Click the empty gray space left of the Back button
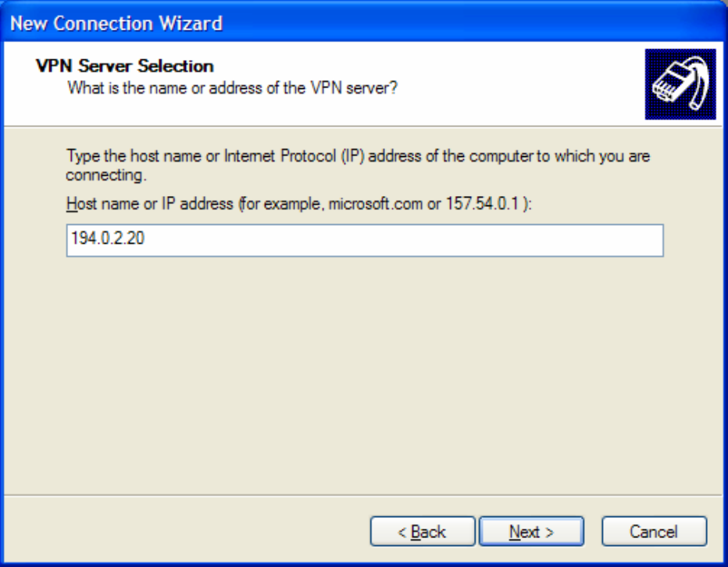The height and width of the screenshot is (567, 728). [x=195, y=532]
